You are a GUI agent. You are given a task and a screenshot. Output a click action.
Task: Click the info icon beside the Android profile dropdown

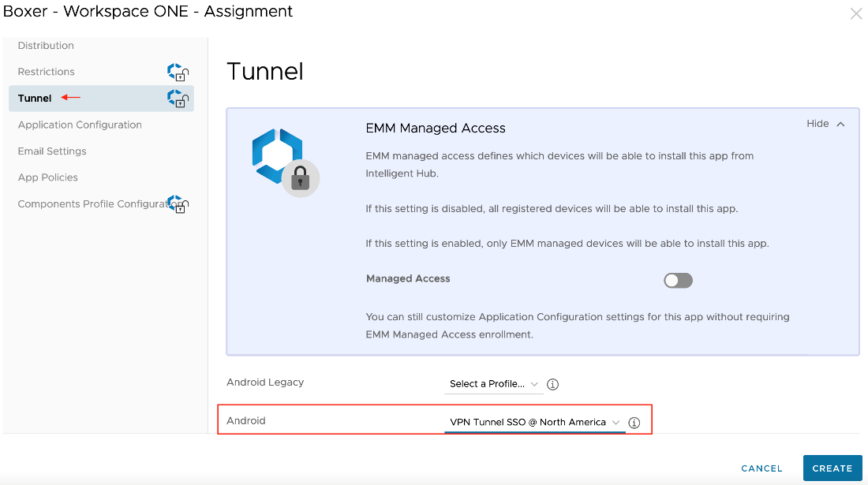click(634, 423)
